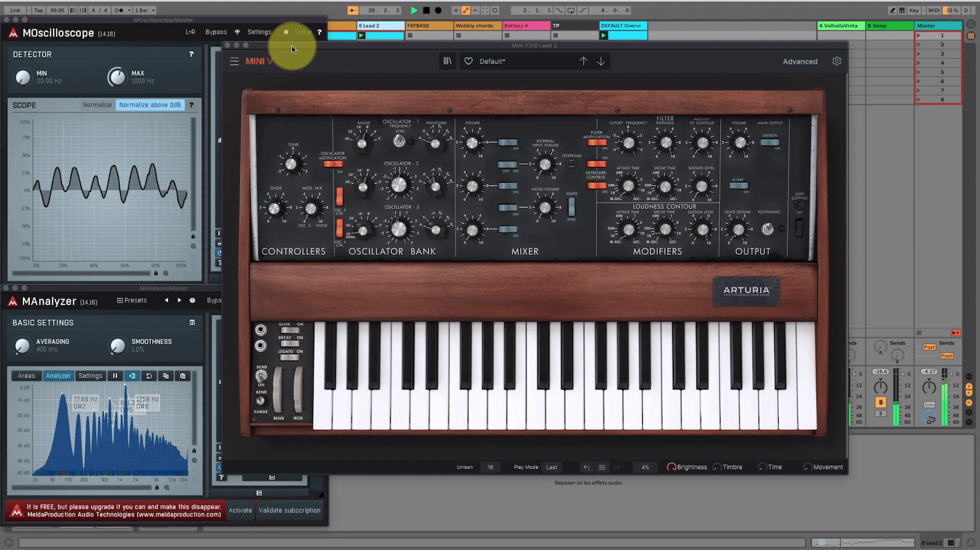Toggle Normalize in MOscilloscope scope

(x=97, y=105)
